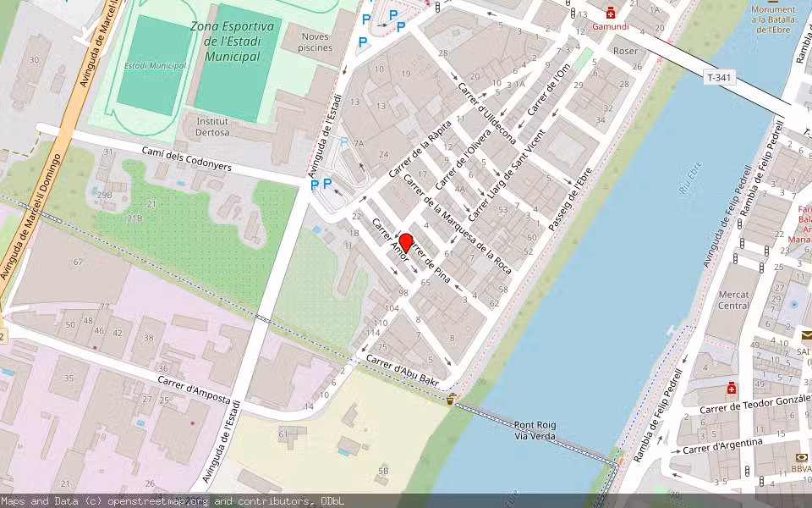The height and width of the screenshot is (508, 812).
Task: Select the traffic signal icon near Carrer d'Argentina
Action: click(748, 471)
